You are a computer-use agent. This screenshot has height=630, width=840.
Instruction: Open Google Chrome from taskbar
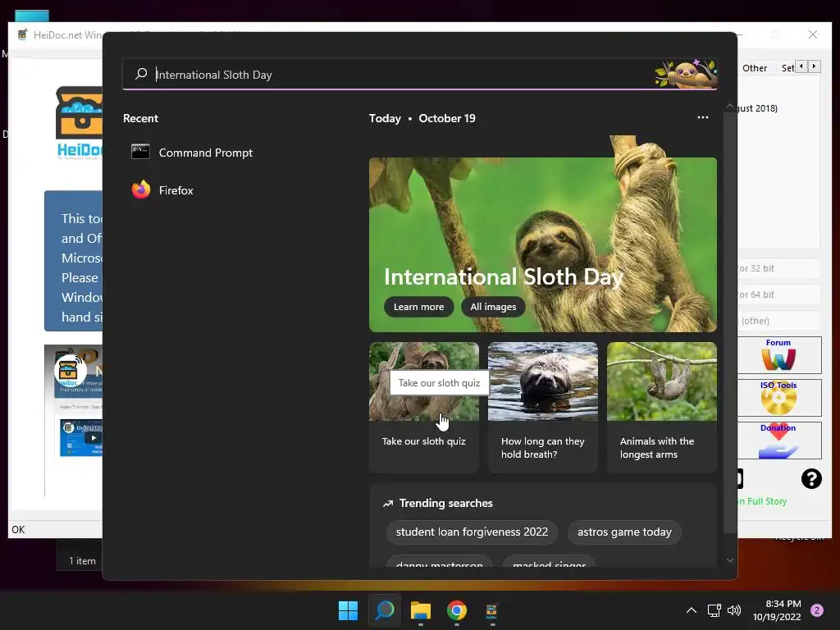pos(456,610)
